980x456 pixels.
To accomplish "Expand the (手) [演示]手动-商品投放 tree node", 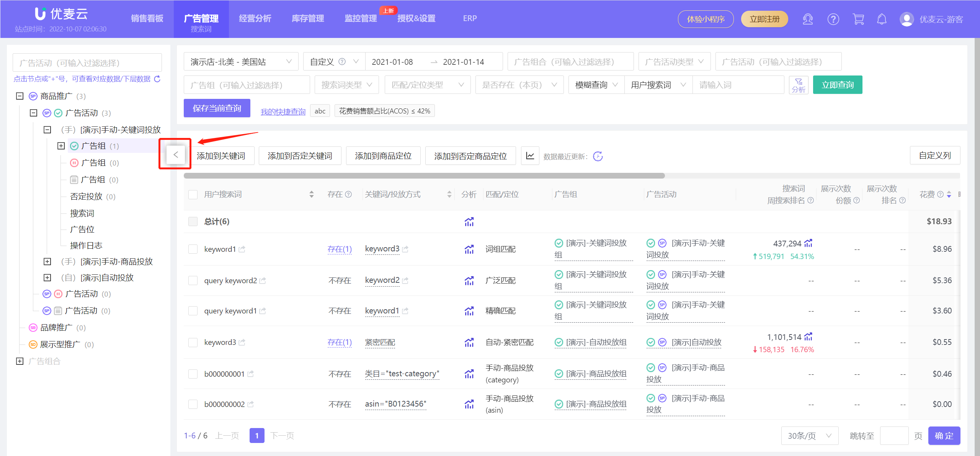I will point(47,262).
